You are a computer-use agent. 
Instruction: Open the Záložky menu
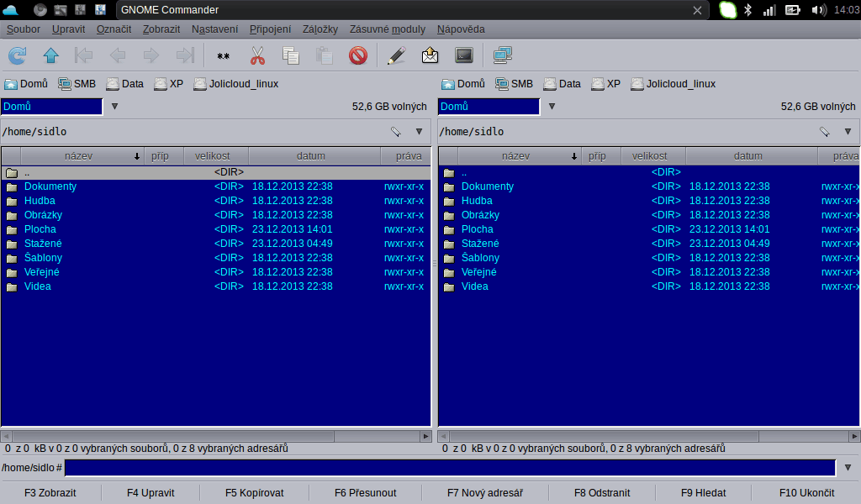[320, 29]
